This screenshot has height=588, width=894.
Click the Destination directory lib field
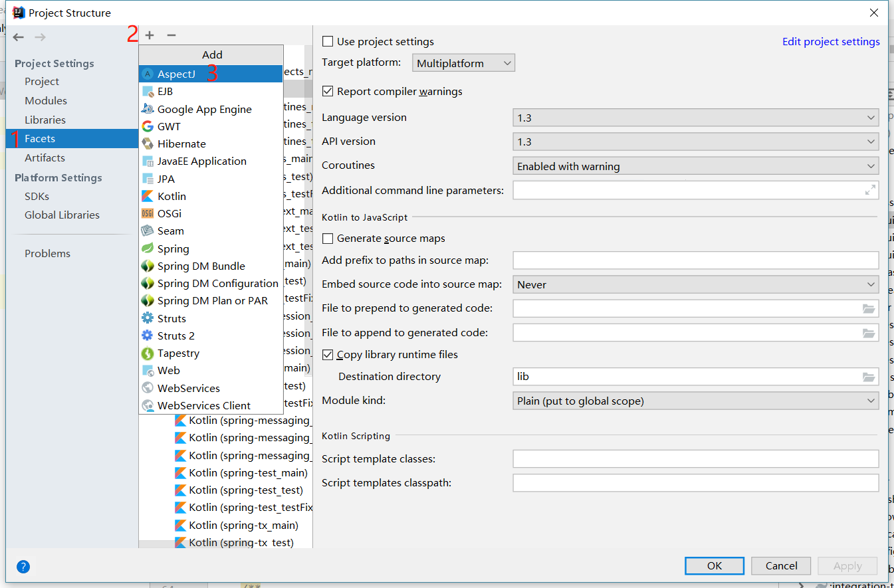click(x=687, y=377)
